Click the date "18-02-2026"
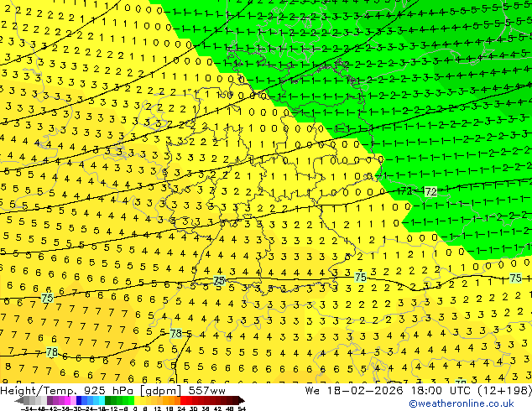Image resolution: width=532 pixels, height=411 pixels. click(365, 391)
